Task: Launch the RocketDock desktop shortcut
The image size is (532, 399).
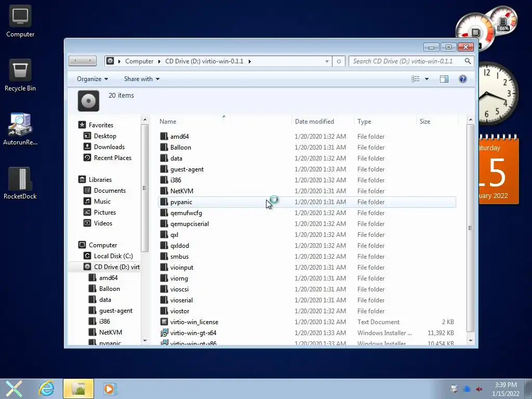Action: click(20, 183)
